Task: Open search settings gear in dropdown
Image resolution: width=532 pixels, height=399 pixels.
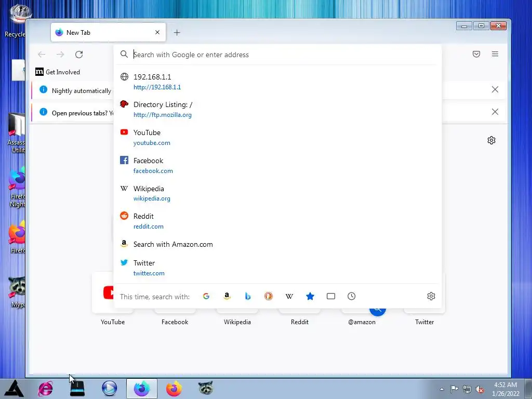Action: [431, 296]
